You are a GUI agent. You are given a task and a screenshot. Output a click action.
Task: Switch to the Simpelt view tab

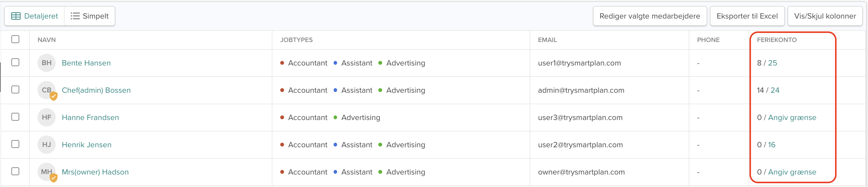90,16
